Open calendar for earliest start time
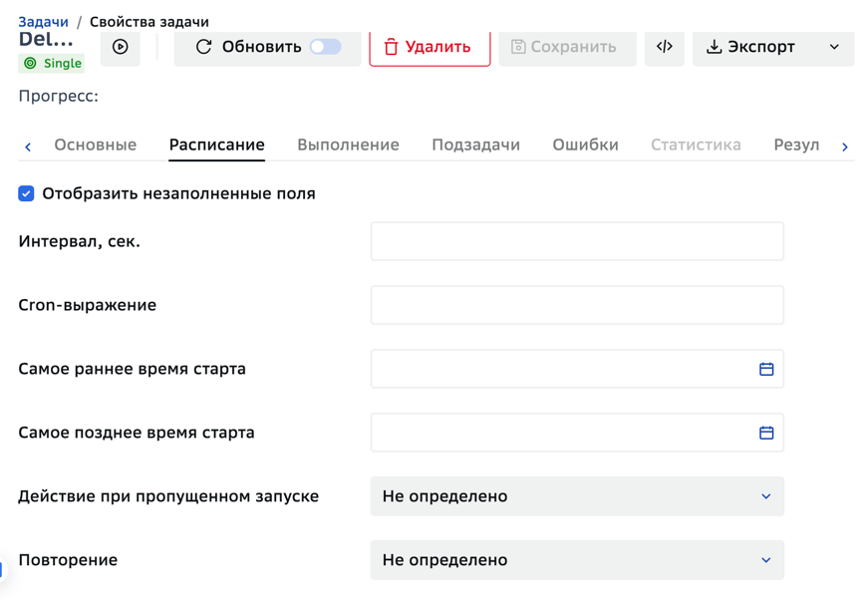 click(766, 369)
